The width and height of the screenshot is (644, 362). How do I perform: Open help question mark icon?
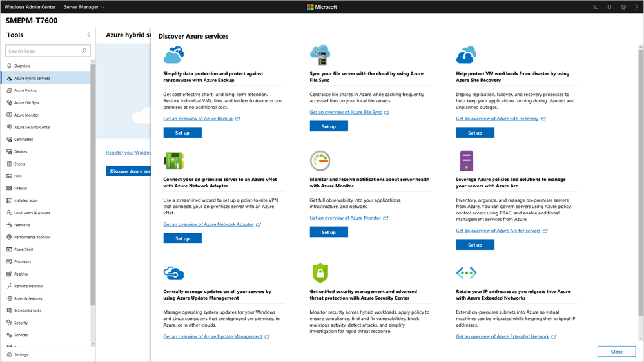[x=637, y=7]
